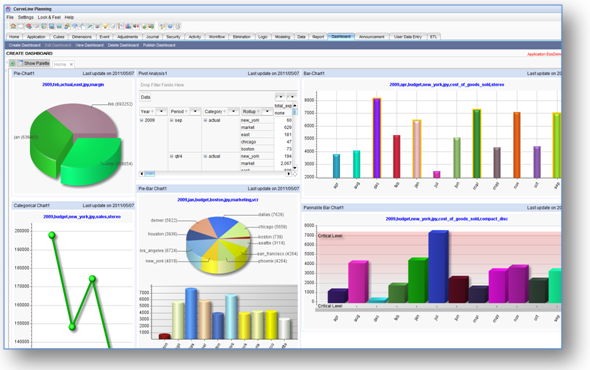This screenshot has height=370, width=590.
Task: Collapse the 2009 year row in pivot
Action: click(x=142, y=120)
